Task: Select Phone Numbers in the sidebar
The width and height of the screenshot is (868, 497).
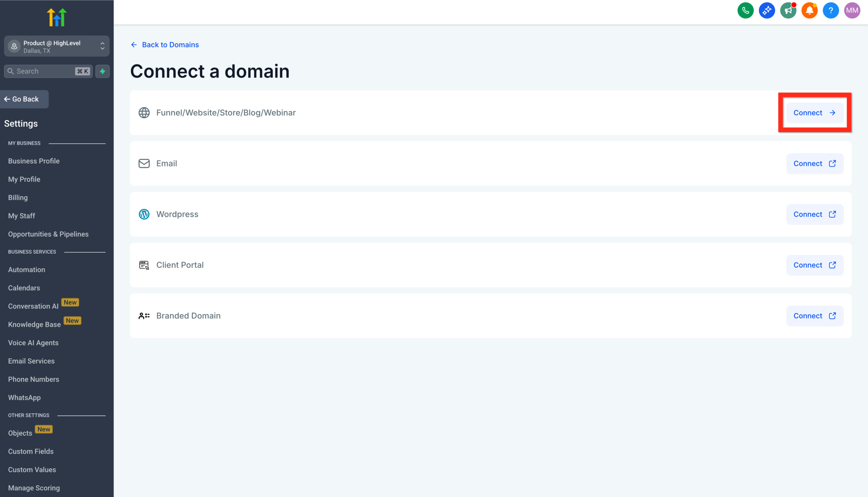Action: [34, 379]
